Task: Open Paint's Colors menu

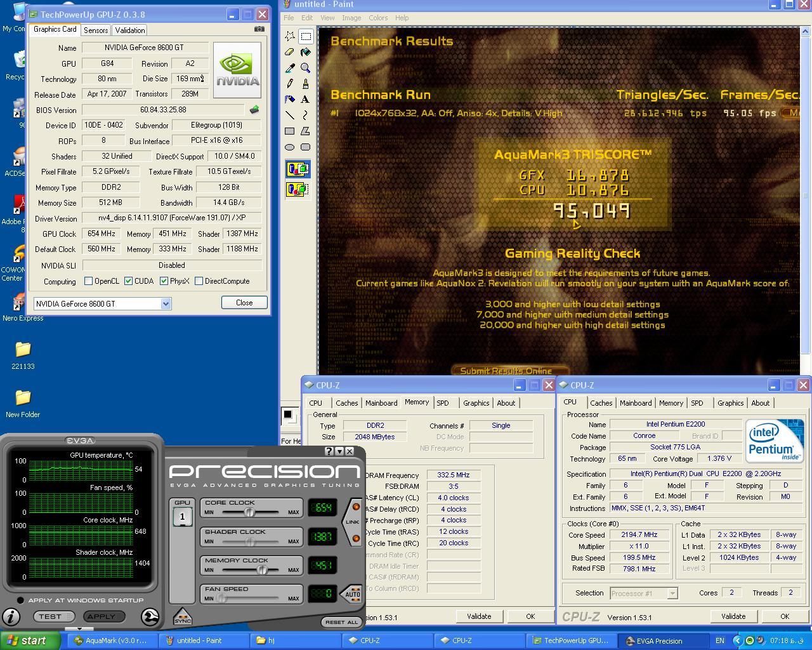Action: (x=378, y=18)
